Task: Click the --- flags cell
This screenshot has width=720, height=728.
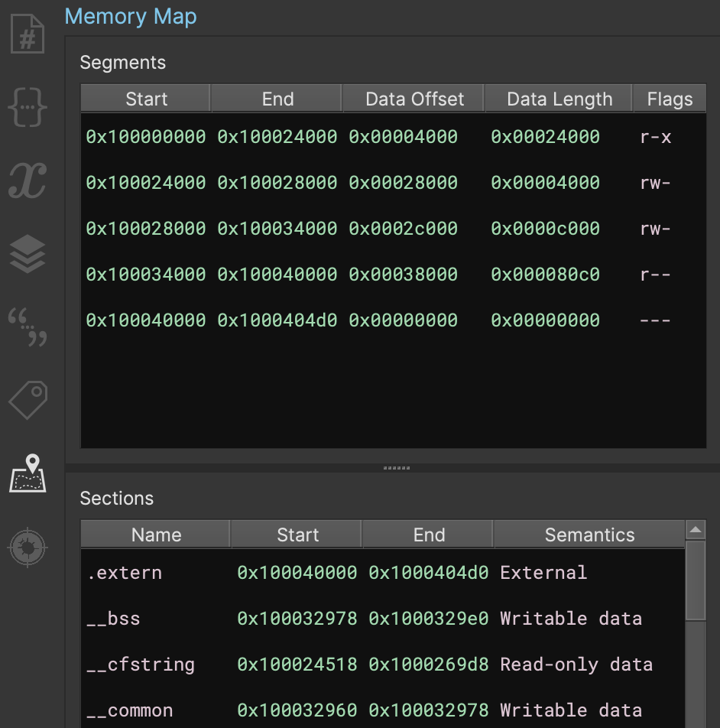Action: click(655, 321)
